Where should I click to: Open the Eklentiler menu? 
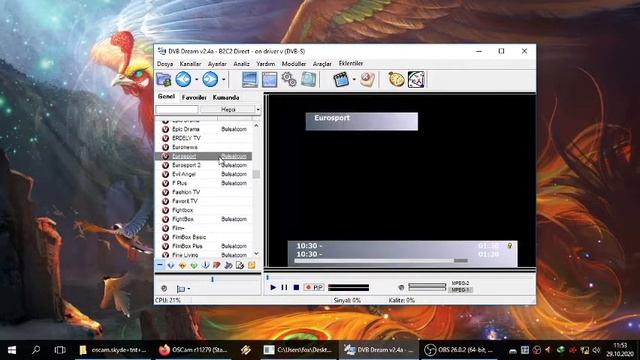[x=351, y=63]
